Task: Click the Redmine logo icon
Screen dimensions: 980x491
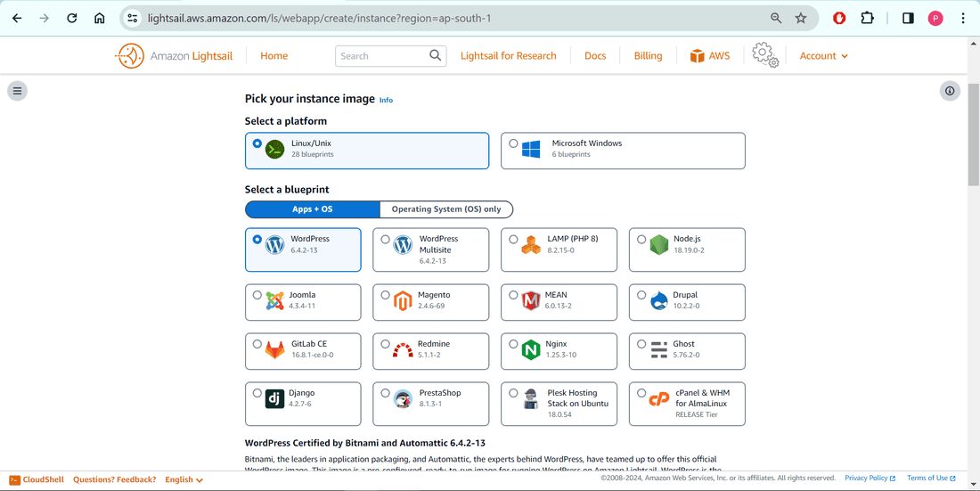Action: 403,349
